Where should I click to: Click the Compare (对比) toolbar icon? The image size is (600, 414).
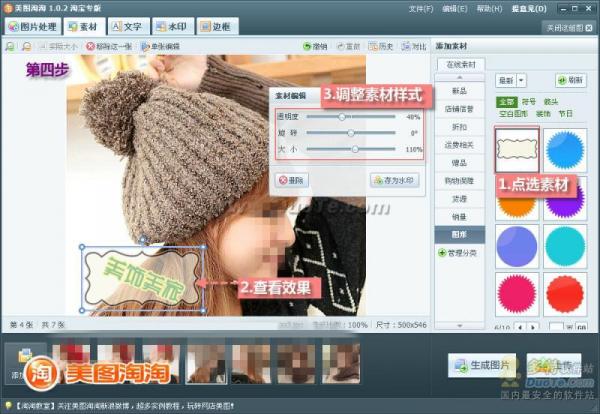(x=412, y=46)
